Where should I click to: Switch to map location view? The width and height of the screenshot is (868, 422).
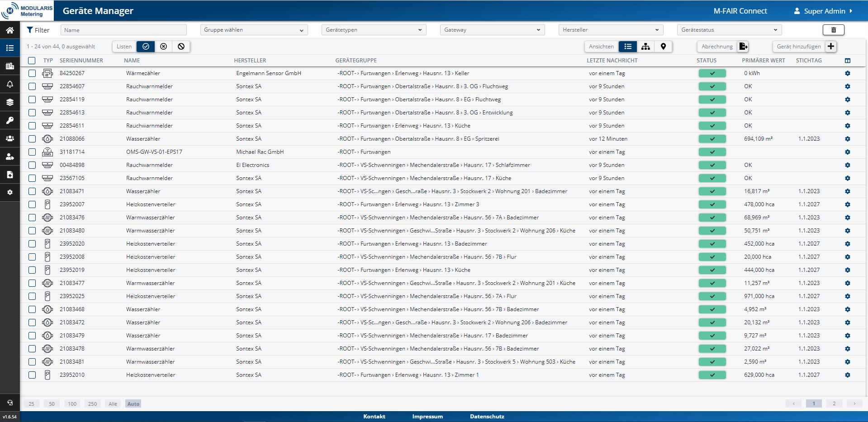point(663,47)
